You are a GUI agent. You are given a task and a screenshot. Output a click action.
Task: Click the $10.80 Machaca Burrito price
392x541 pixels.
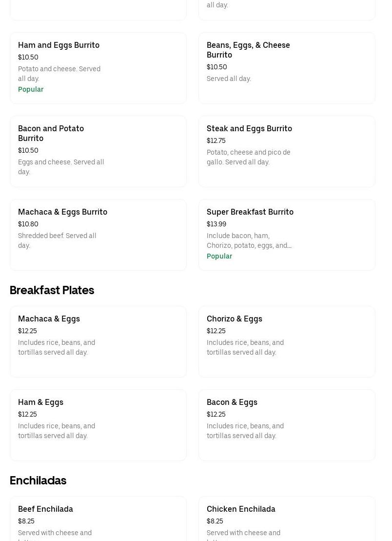coord(28,224)
